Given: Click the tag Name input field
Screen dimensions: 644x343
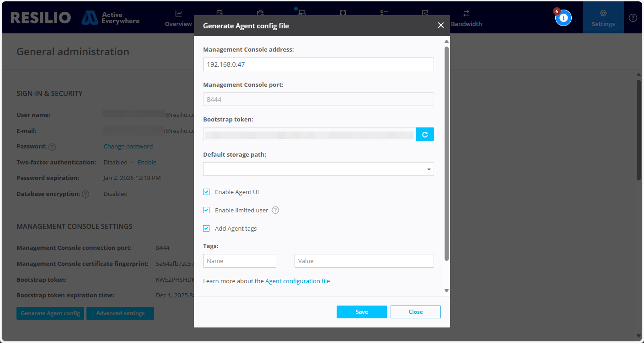Looking at the screenshot, I should tap(240, 261).
